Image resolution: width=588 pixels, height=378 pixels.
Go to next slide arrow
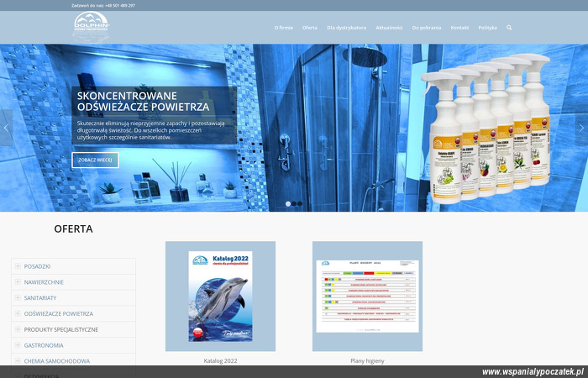point(581,128)
